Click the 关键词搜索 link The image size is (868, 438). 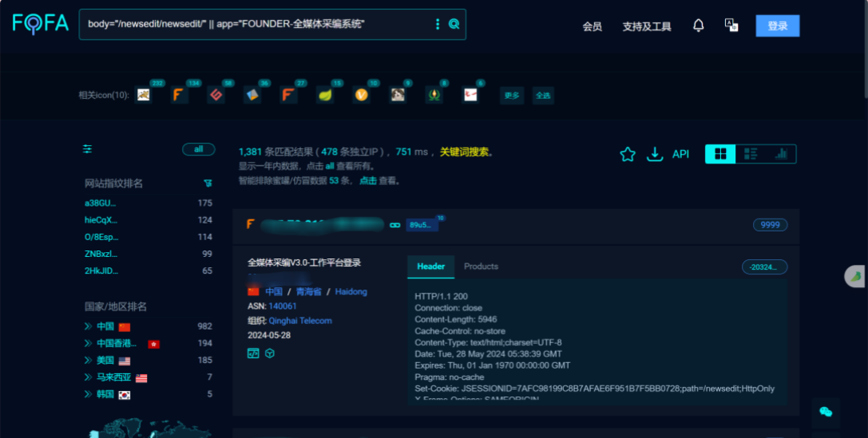pyautogui.click(x=465, y=152)
